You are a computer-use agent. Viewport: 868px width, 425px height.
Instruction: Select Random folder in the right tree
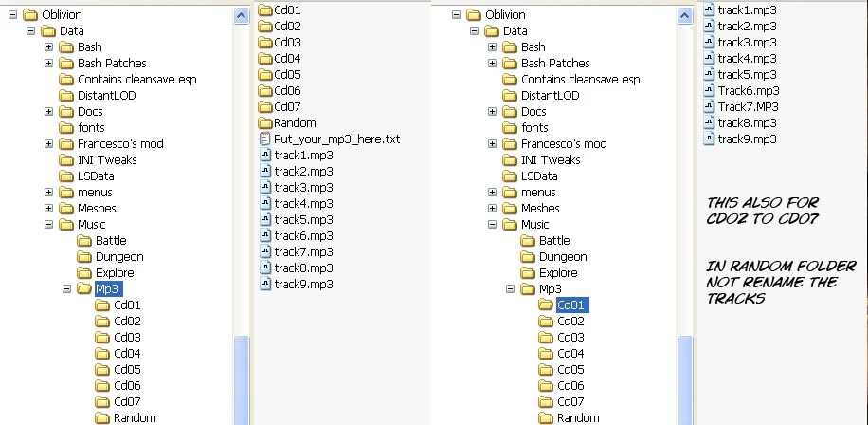click(x=578, y=417)
